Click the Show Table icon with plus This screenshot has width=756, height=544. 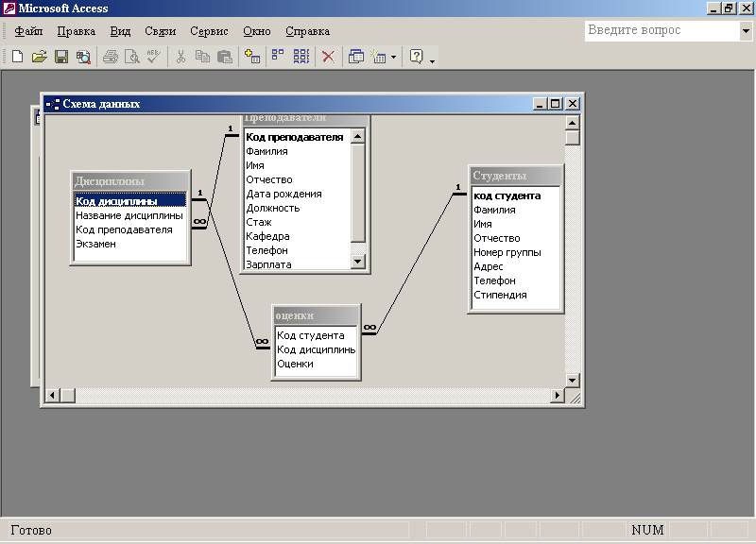252,57
